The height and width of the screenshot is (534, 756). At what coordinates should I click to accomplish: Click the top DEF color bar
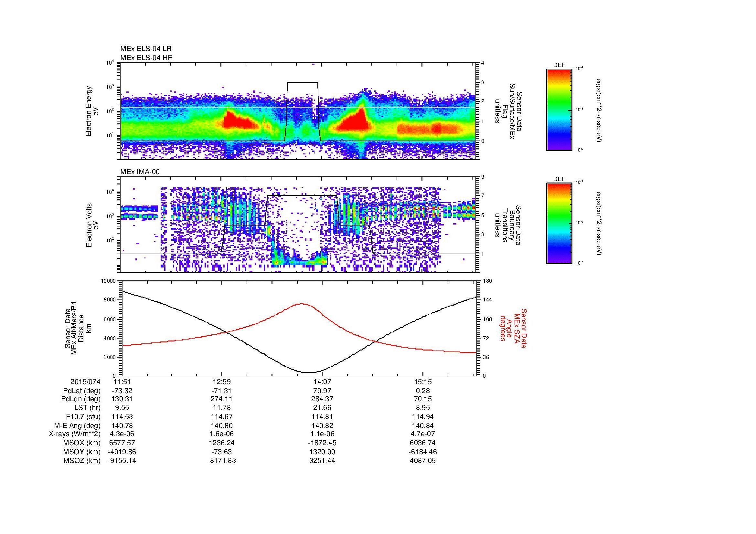pos(559,110)
